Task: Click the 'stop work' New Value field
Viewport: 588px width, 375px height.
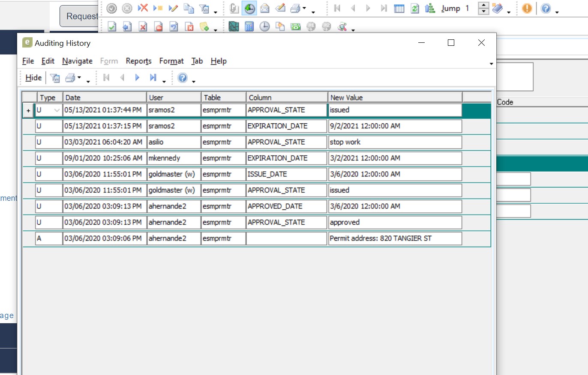Action: tap(395, 142)
